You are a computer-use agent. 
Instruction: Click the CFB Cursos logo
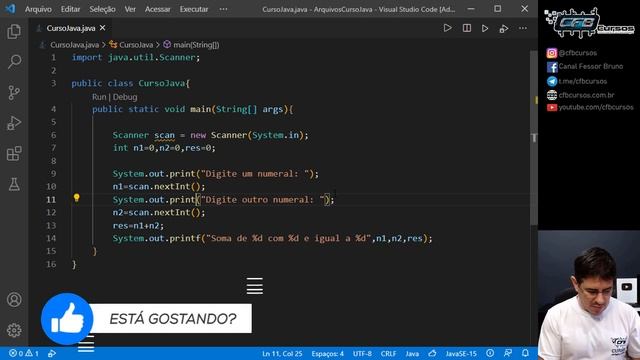pos(589,23)
